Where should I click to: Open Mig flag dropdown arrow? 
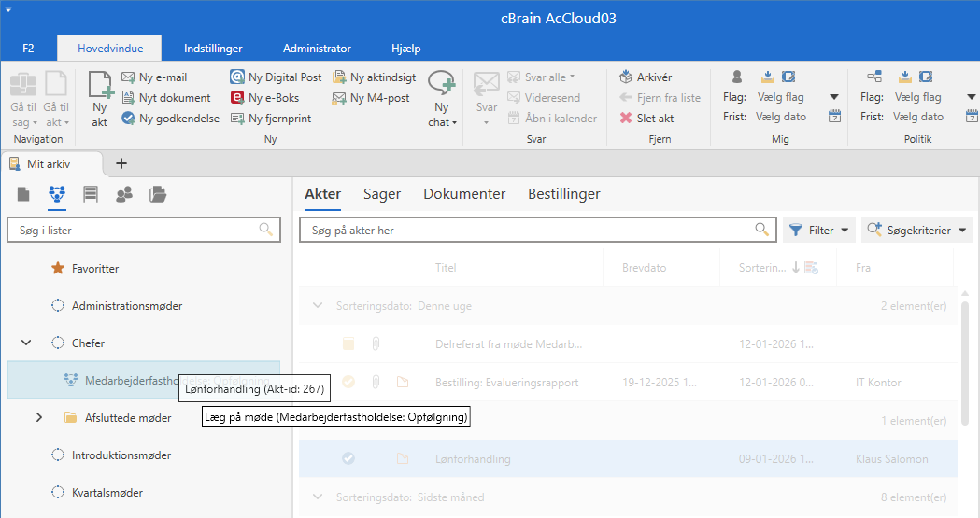click(x=833, y=97)
